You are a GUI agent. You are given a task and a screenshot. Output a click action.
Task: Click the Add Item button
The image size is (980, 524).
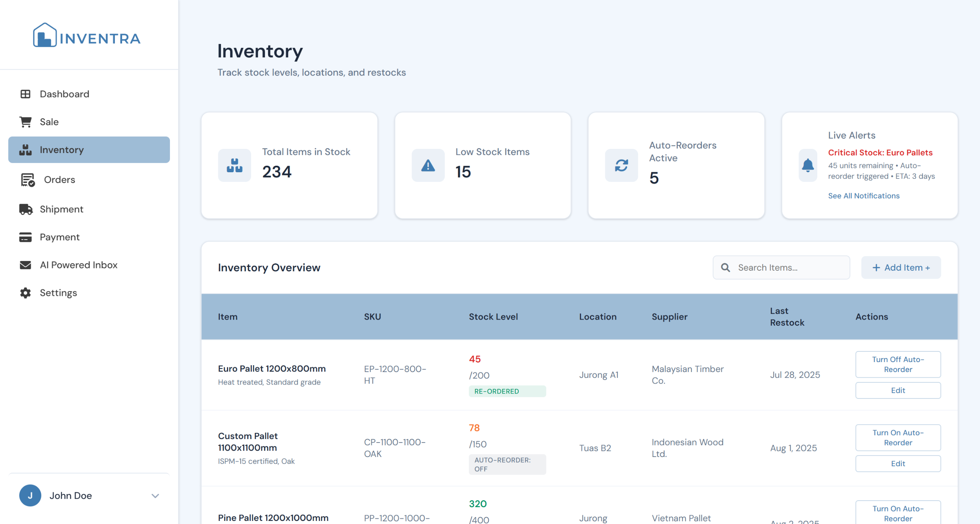click(901, 267)
